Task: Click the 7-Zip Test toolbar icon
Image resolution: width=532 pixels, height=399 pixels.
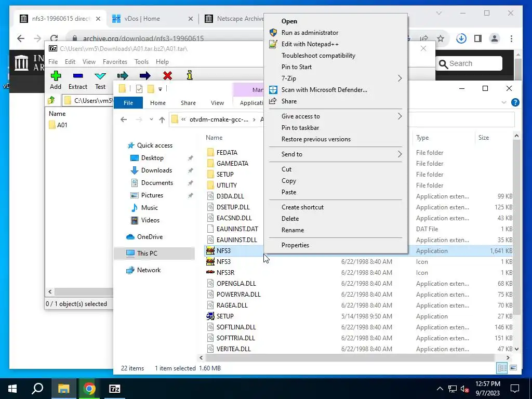Action: coord(100,76)
